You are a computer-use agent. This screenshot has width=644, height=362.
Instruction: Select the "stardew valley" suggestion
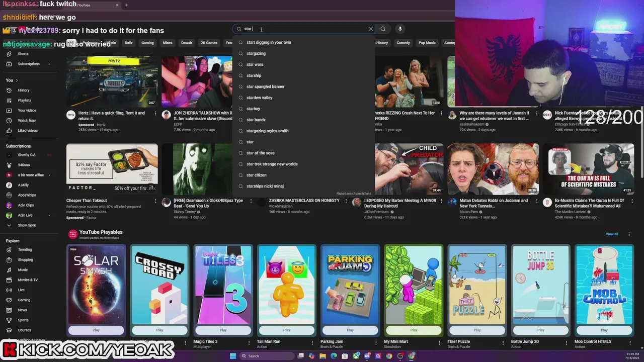click(x=304, y=98)
